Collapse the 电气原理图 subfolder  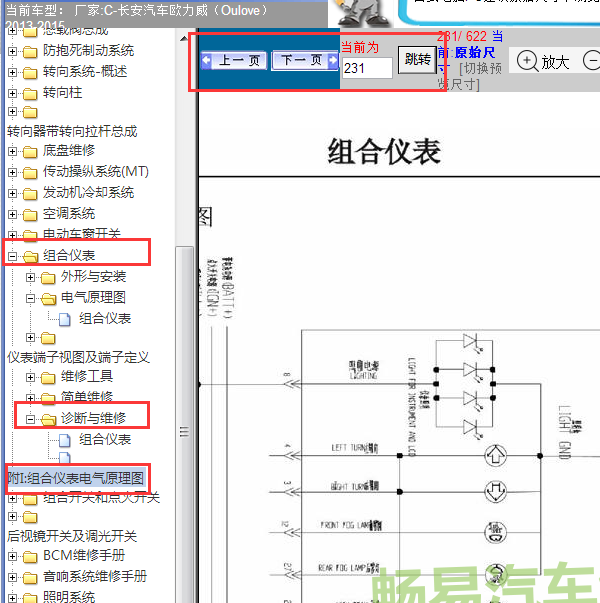[x=30, y=298]
